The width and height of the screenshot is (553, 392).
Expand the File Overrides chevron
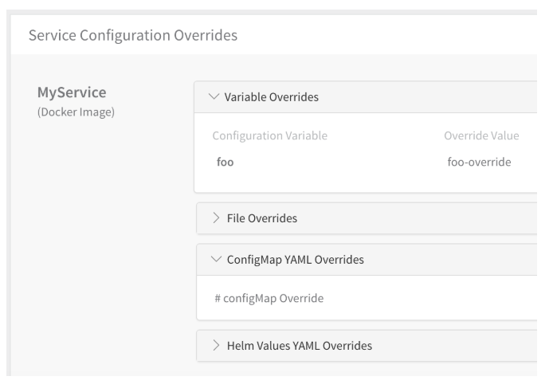point(216,218)
